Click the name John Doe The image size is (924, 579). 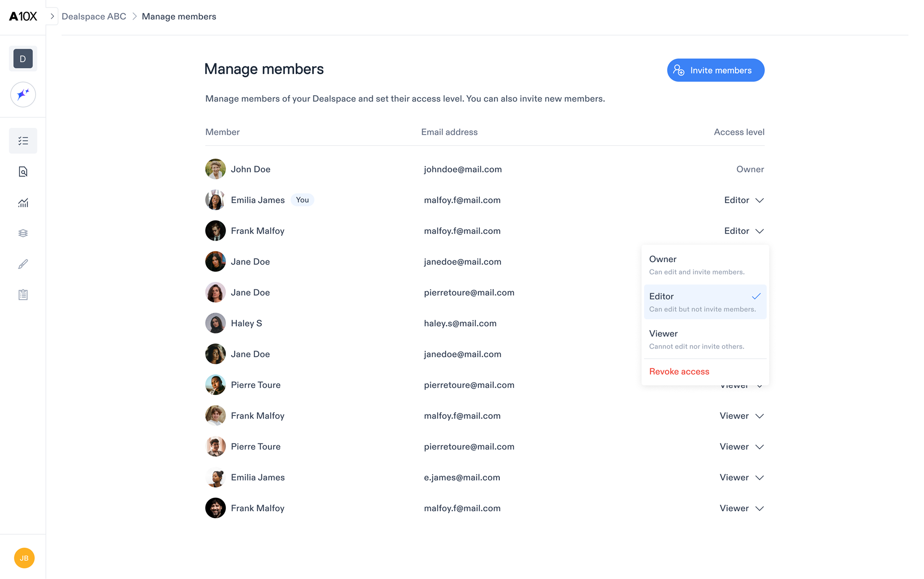pos(251,169)
